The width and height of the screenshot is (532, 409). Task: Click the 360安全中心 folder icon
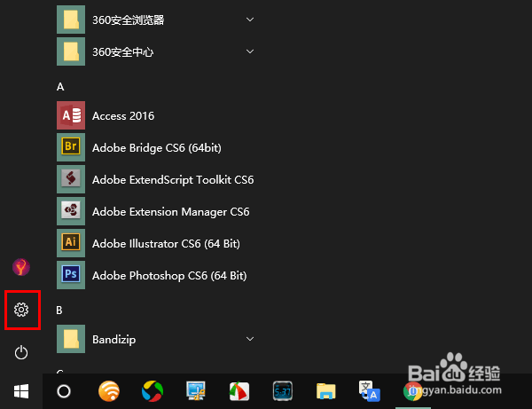coord(71,51)
